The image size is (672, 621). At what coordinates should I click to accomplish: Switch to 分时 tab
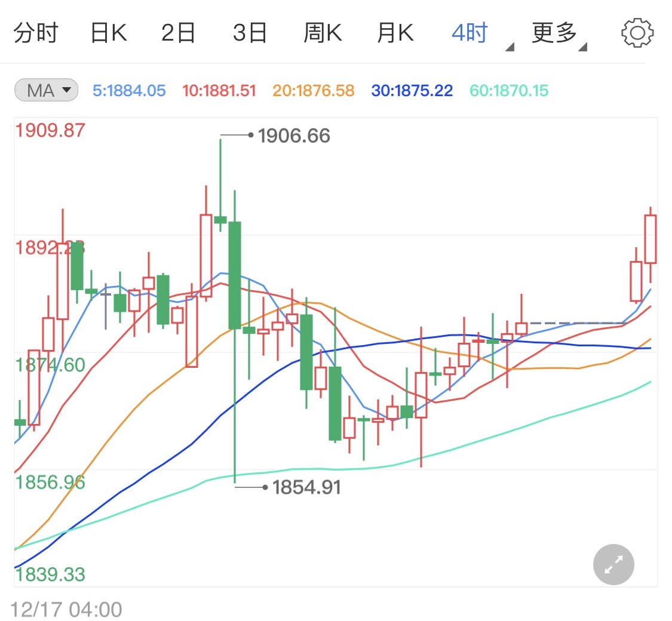pos(36,33)
